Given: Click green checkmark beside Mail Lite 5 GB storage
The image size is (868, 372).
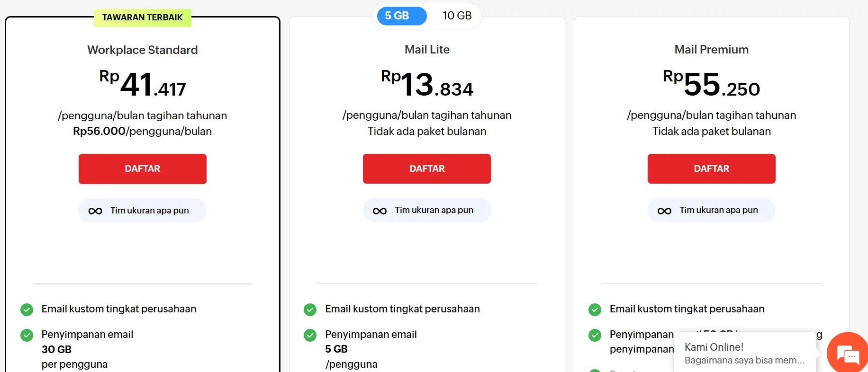Looking at the screenshot, I should point(310,336).
